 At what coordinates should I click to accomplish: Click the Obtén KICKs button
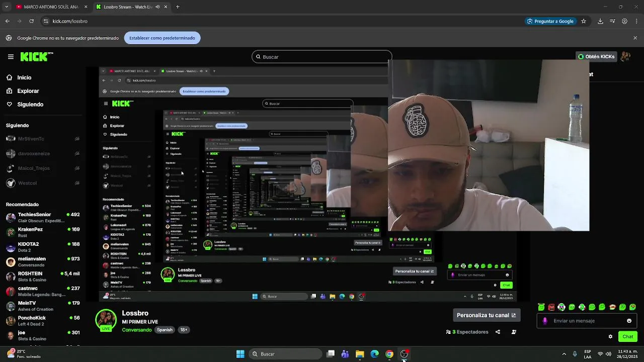pyautogui.click(x=596, y=57)
